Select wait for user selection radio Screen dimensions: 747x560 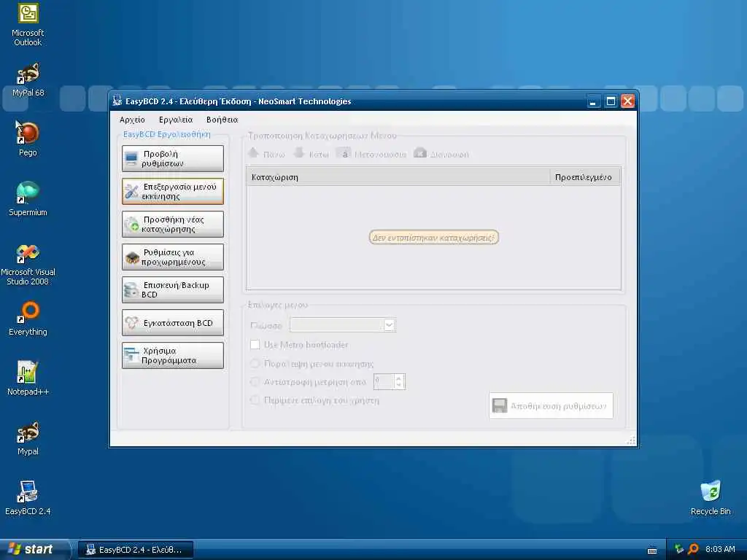(255, 400)
